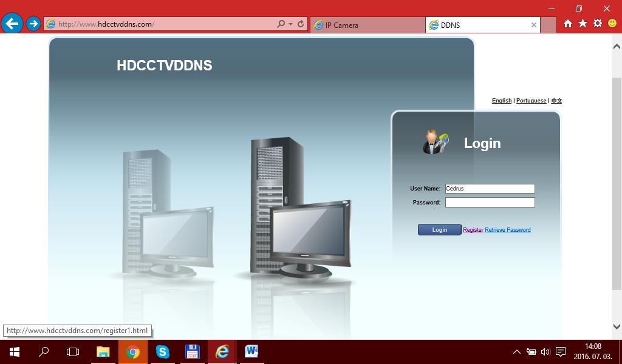Click the search magnifier in address bar
This screenshot has width=622, height=364.
point(281,24)
